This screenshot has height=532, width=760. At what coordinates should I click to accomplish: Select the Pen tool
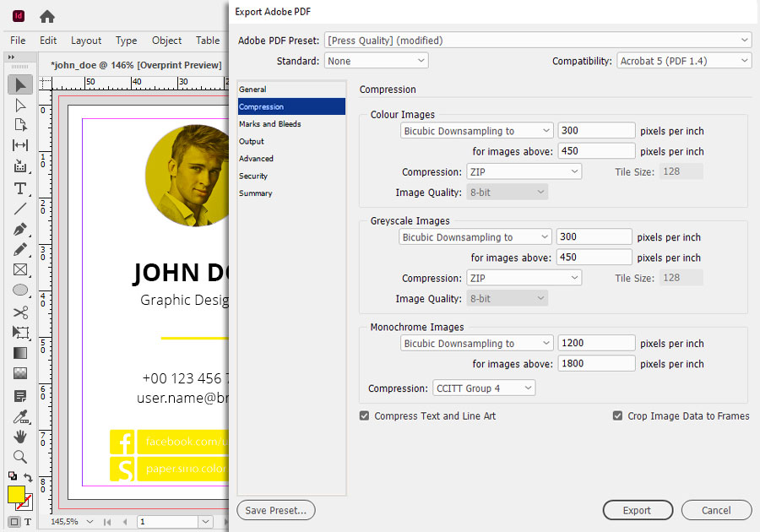pos(20,229)
